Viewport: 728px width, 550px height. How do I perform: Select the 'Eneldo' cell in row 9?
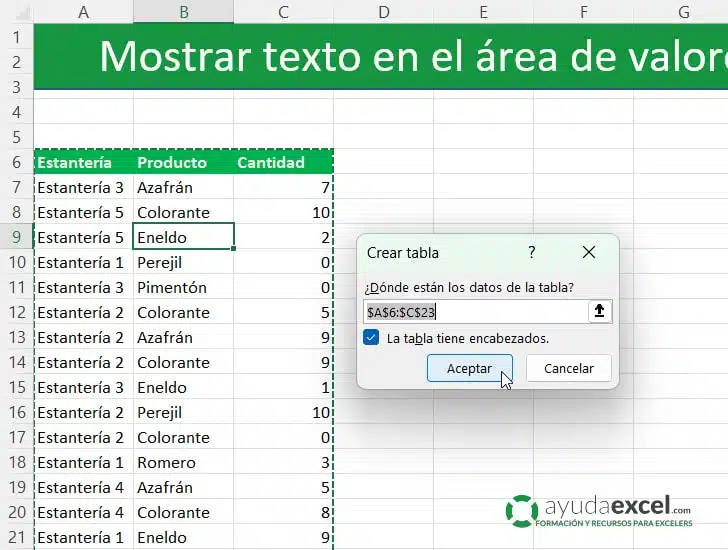[x=183, y=237]
